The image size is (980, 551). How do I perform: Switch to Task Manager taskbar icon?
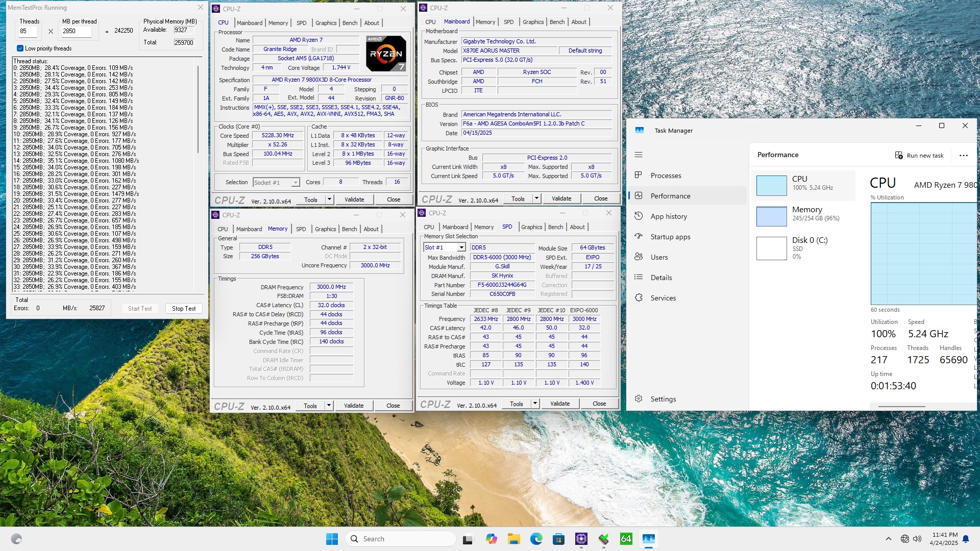pos(648,539)
